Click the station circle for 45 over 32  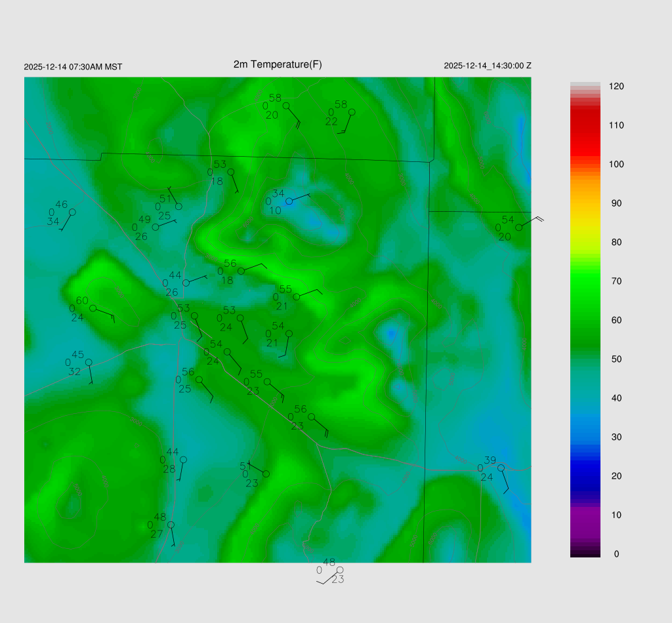coord(89,362)
